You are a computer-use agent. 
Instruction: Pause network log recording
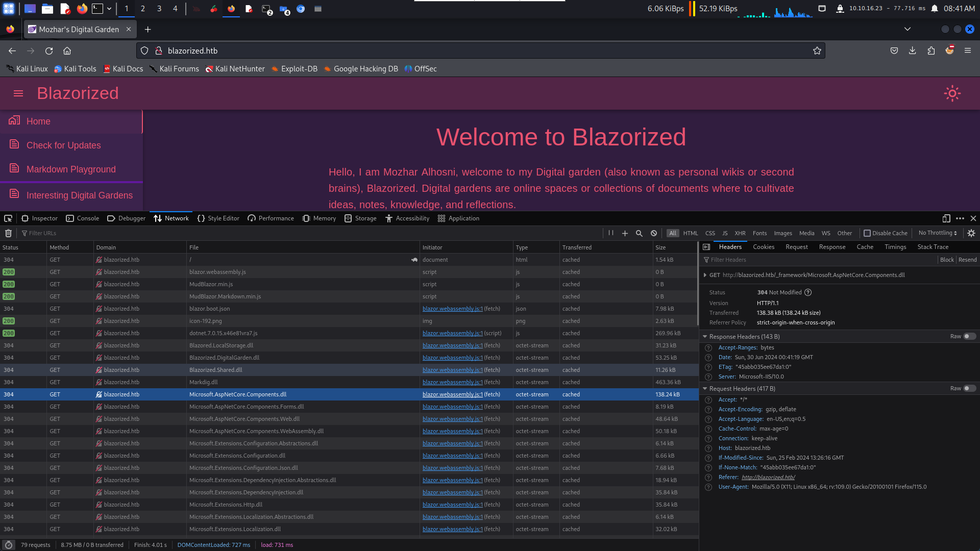click(x=610, y=233)
